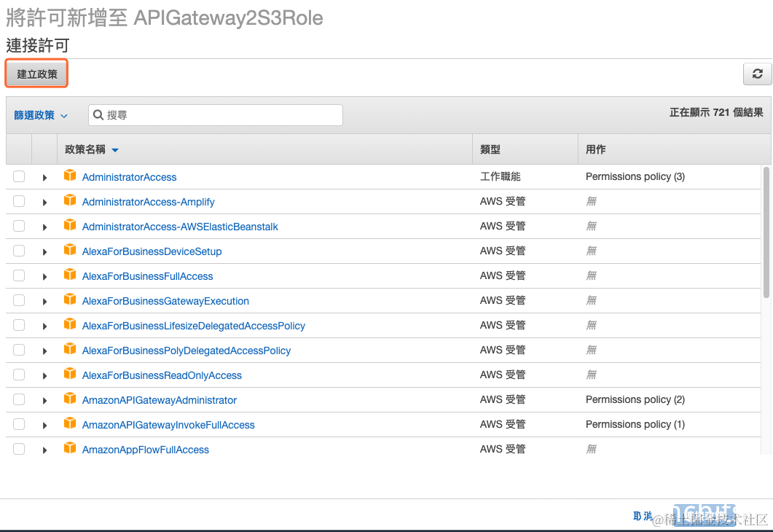Click the policy icon for AlexaForBusinessGatewayExecution

(70, 300)
